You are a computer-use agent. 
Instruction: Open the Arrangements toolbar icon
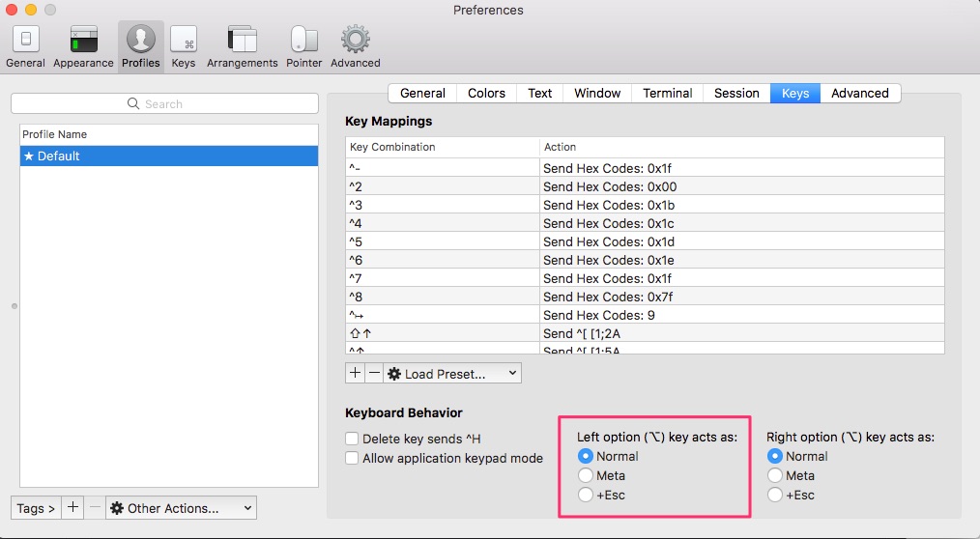242,46
